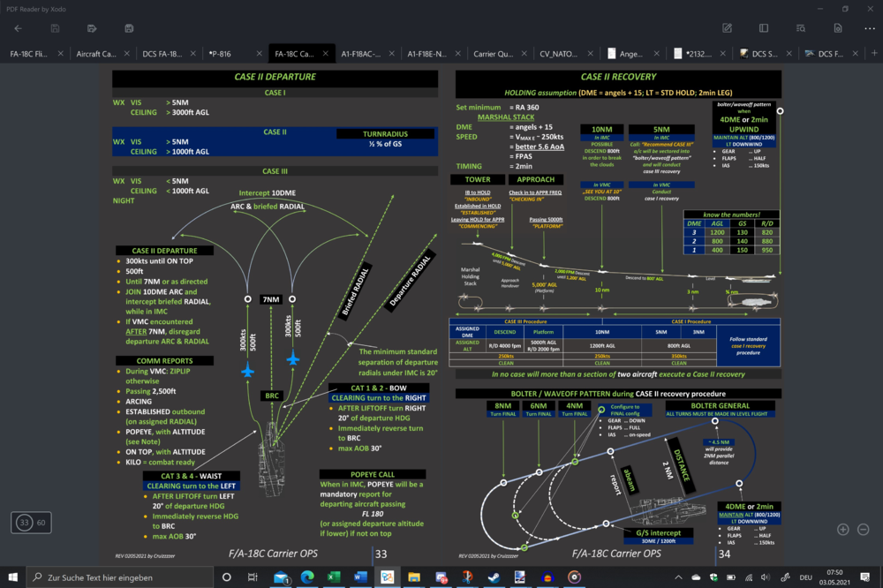Show hidden system tray icons
883x588 pixels.
point(677,577)
